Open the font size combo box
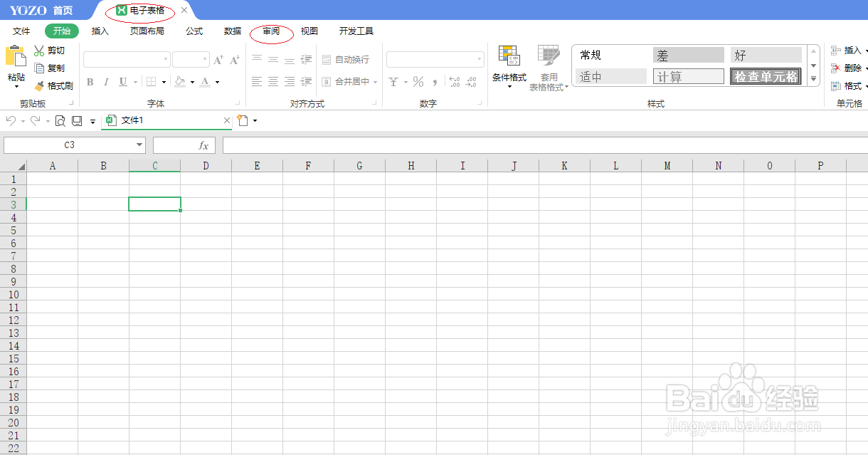Viewport: 868px width, 455px height. coord(191,60)
